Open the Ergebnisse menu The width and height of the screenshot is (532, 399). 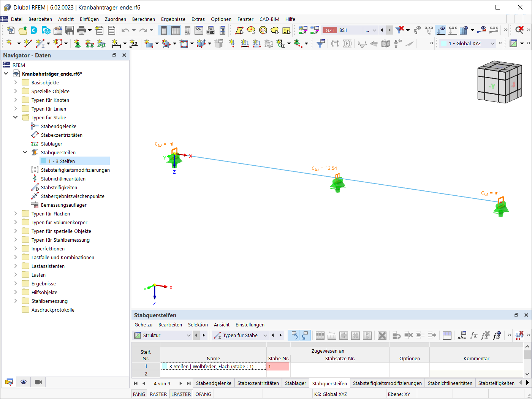tap(173, 19)
